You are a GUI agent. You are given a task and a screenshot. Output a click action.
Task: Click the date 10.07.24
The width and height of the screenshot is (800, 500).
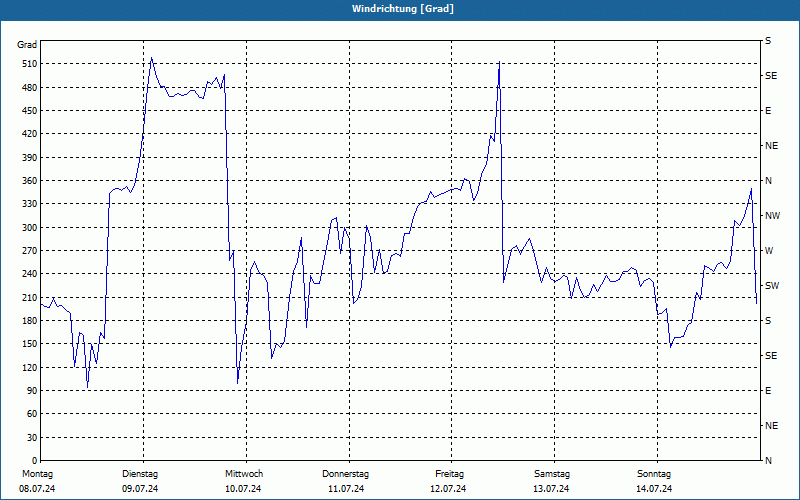243,489
